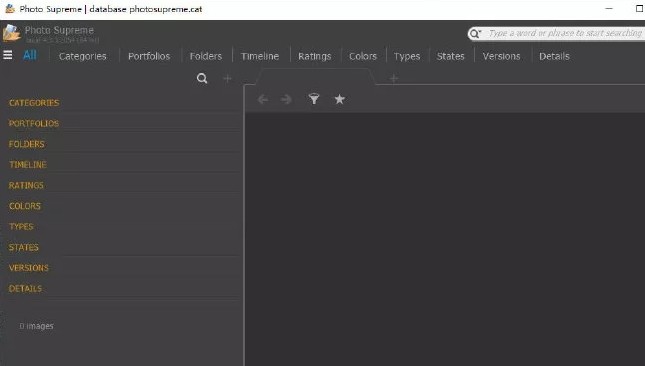Screen dimensions: 645x366
Task: Click the filter funnel icon
Action: [x=314, y=99]
